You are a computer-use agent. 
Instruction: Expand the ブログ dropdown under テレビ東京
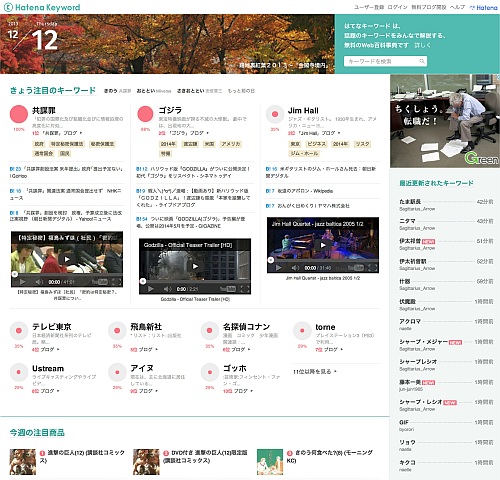coord(58,349)
